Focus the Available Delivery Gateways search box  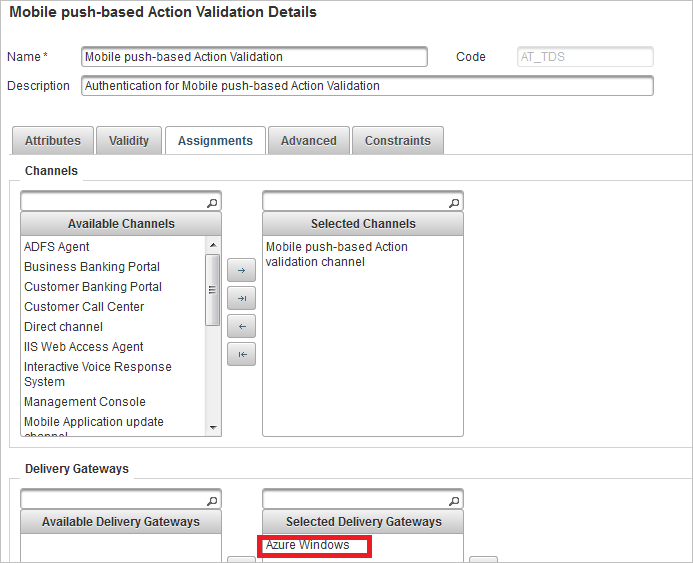point(121,499)
